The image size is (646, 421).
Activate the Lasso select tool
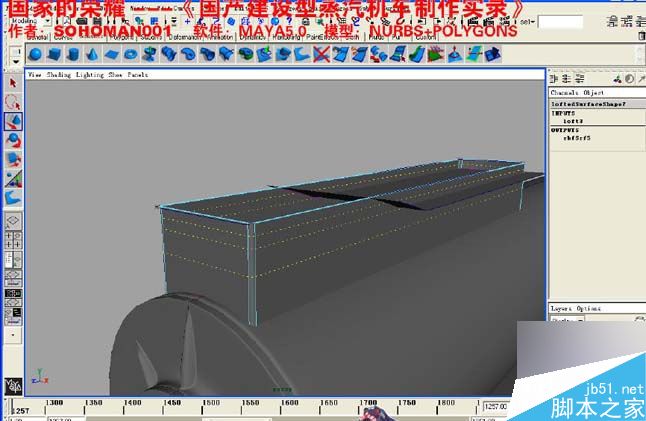[14, 102]
